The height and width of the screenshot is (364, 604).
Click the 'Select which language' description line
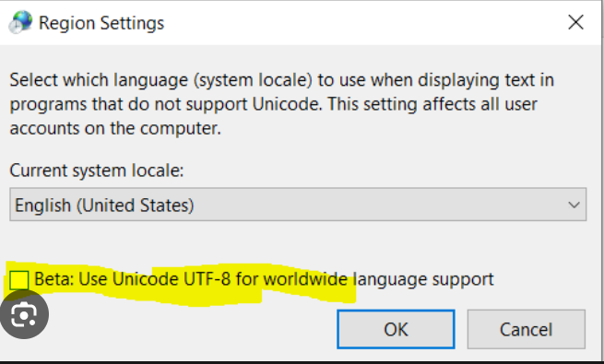point(281,80)
